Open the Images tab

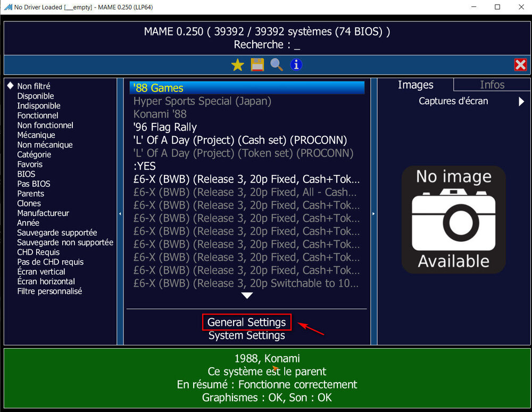[x=415, y=85]
